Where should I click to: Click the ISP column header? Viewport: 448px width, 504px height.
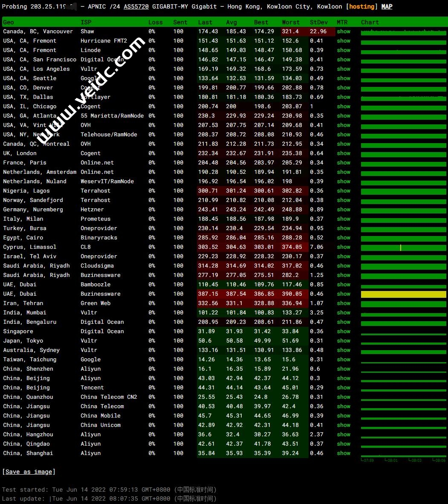pyautogui.click(x=86, y=22)
